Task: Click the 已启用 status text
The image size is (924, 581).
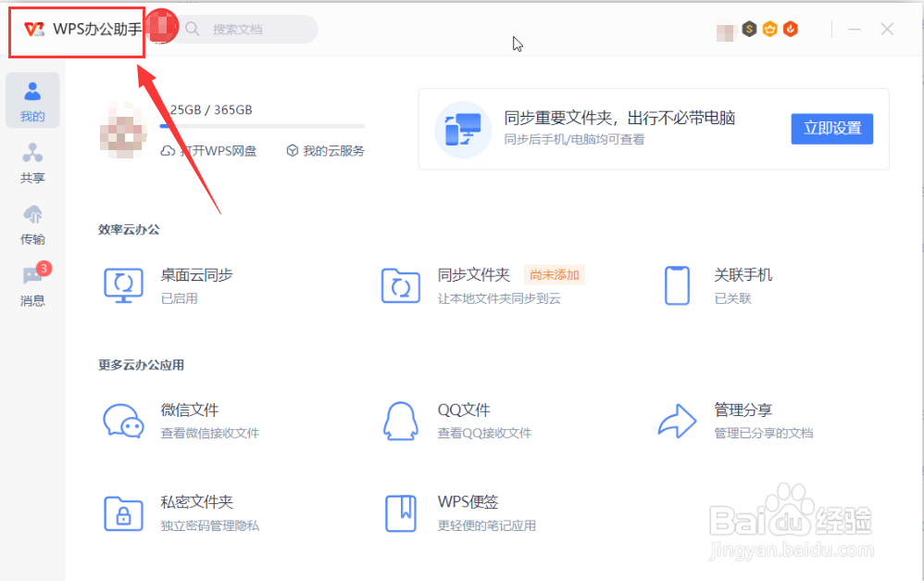Action: tap(179, 298)
